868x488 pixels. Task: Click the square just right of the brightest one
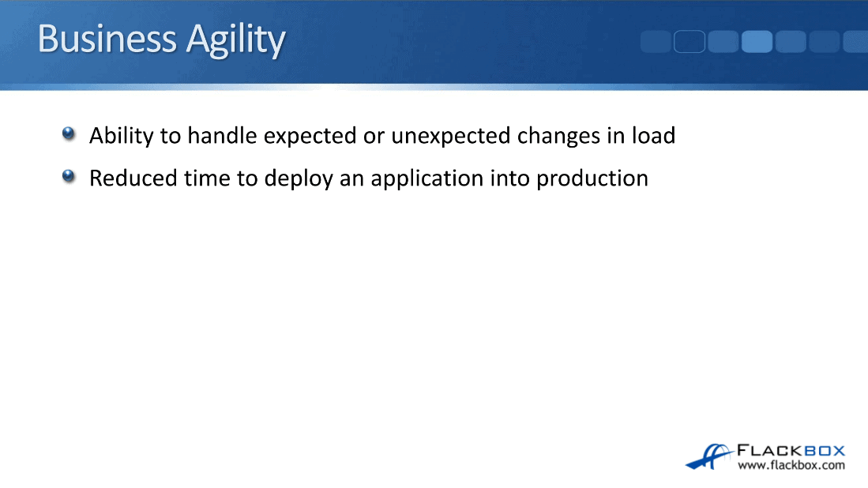point(791,41)
